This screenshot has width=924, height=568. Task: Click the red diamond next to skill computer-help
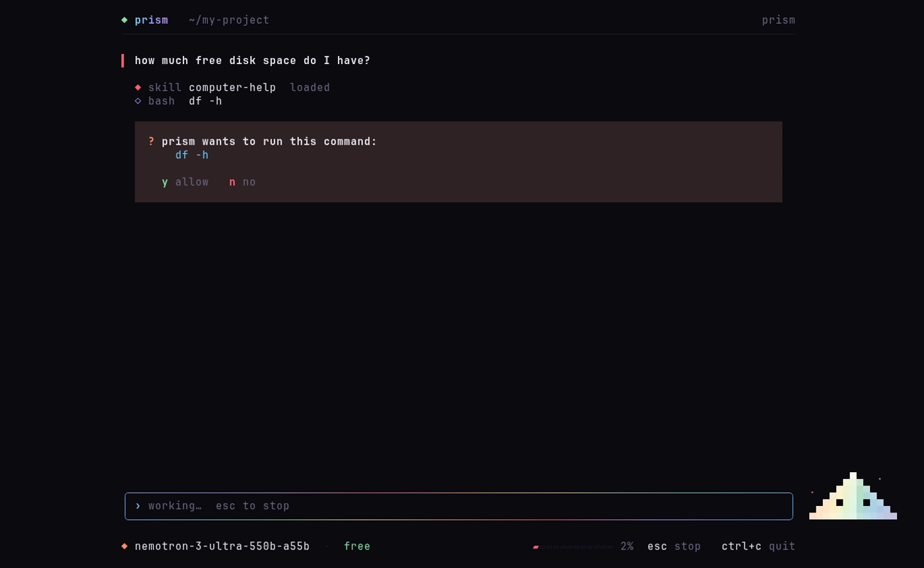click(138, 87)
